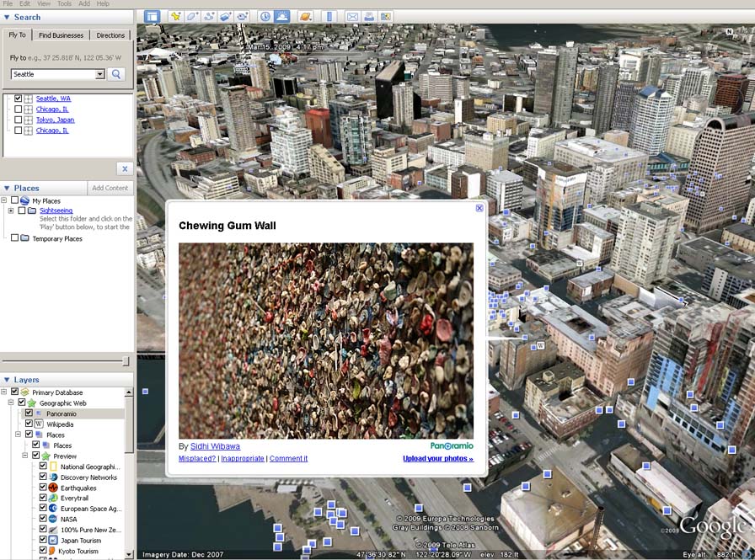Check the Tokyo, Japan search result box
The image size is (755, 560).
click(18, 120)
